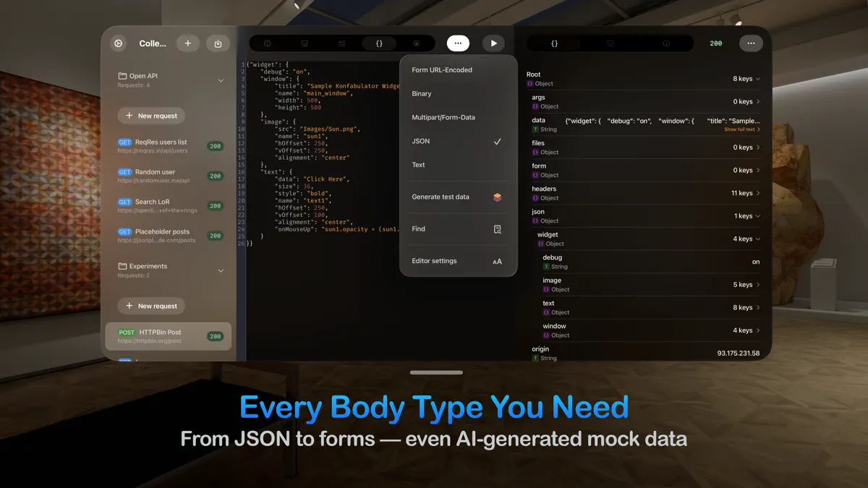Open the authorization icon in the request toolbar
This screenshot has width=868, height=488.
416,43
